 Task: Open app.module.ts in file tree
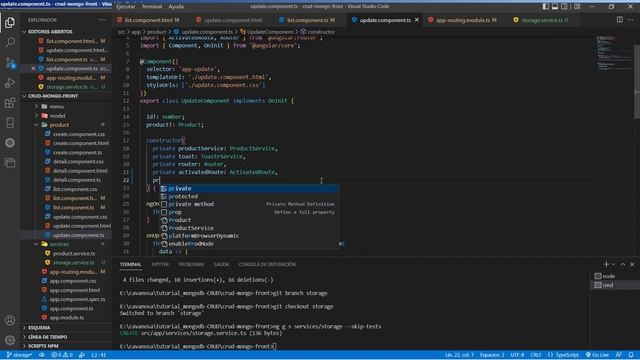[67, 317]
